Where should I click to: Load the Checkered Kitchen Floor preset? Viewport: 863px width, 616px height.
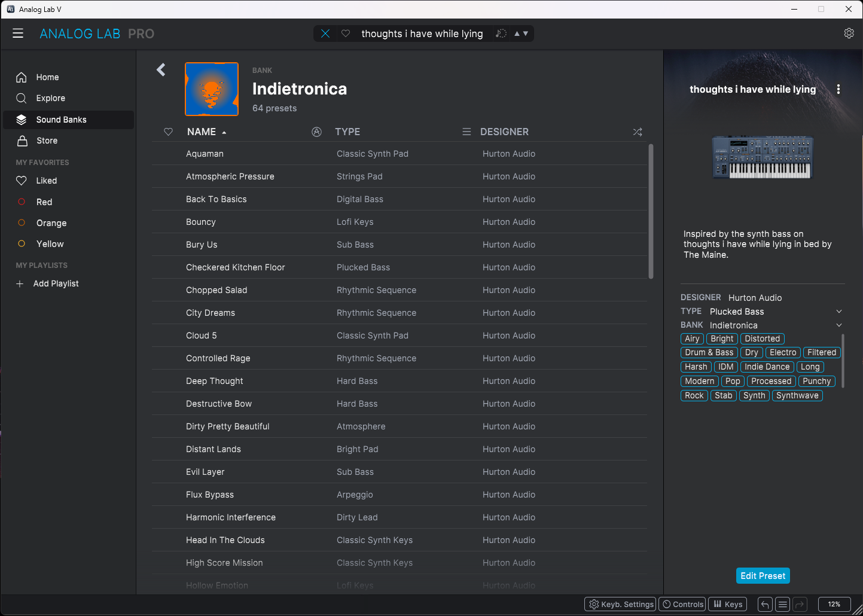(400, 267)
